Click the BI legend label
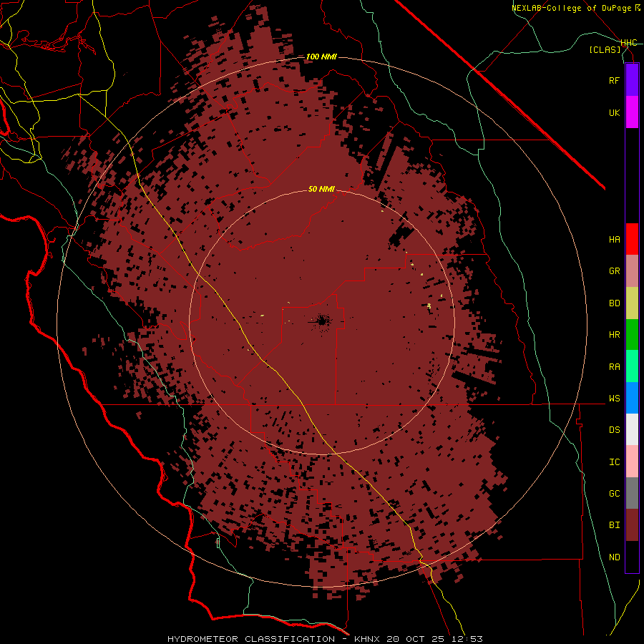This screenshot has height=644, width=644. [x=614, y=525]
